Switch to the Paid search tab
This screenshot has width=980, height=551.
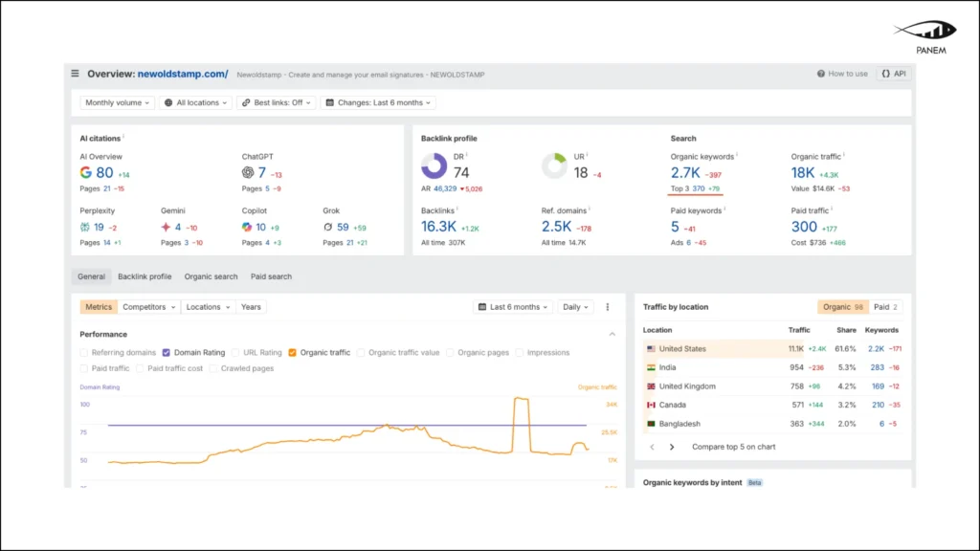271,276
